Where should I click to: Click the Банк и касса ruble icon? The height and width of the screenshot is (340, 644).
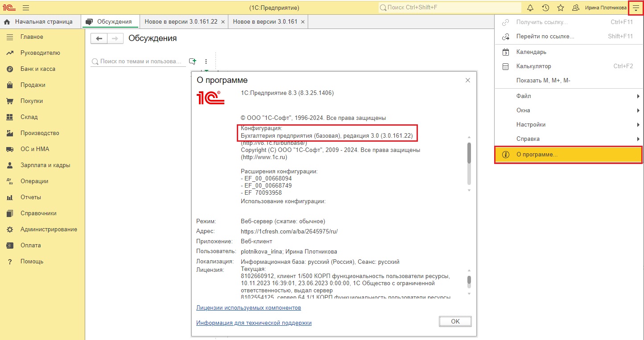point(10,69)
